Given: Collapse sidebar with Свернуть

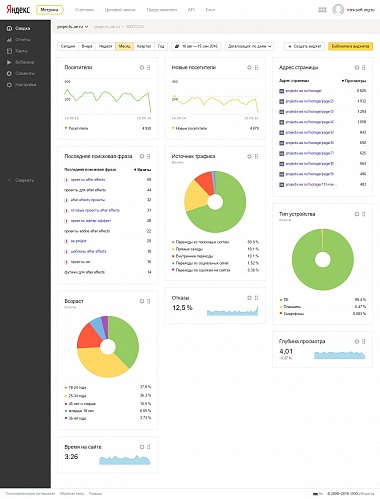Looking at the screenshot, I should 21,180.
